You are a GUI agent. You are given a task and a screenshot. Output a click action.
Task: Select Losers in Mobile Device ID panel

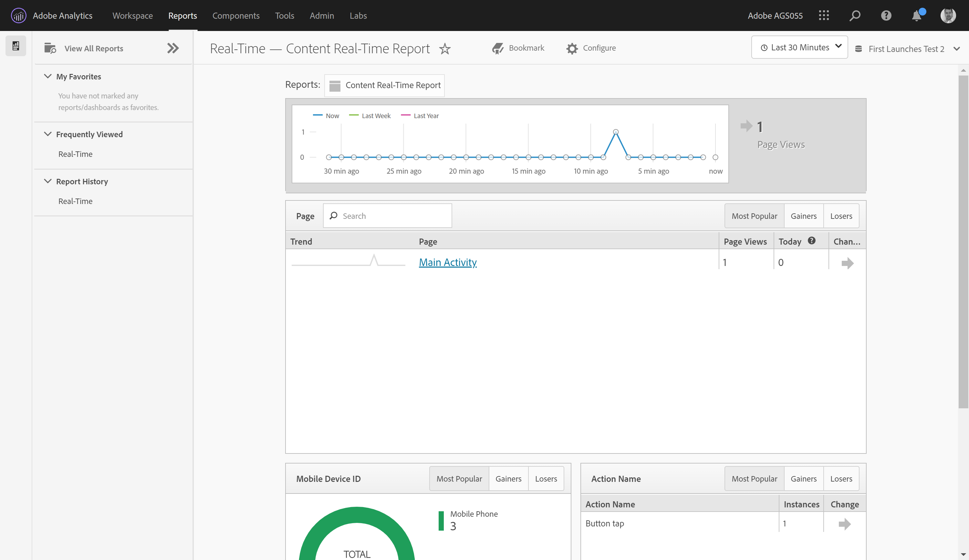pos(546,479)
